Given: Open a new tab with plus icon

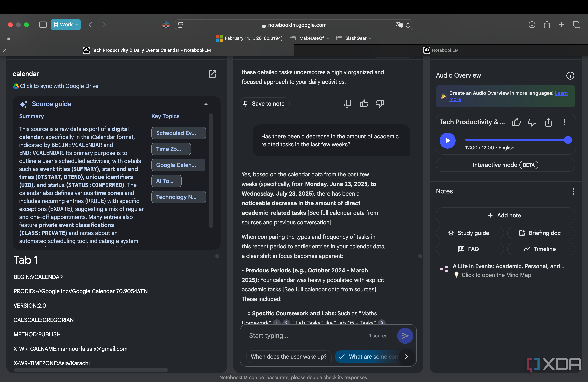Looking at the screenshot, I should coord(562,25).
